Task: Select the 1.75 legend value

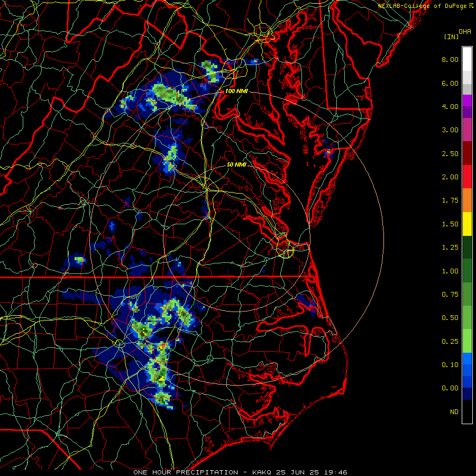Action: tap(450, 200)
